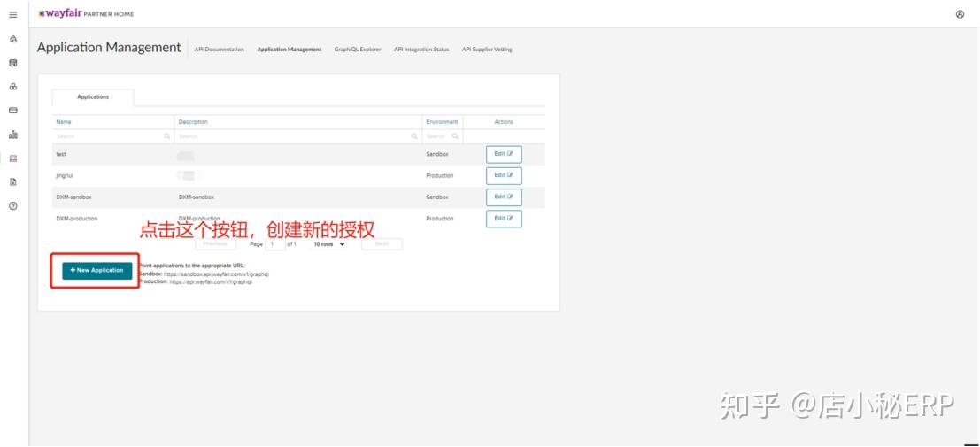Screen dimensions: 980x447
Task: Click the Wayfair Partner Home logo
Action: coord(86,14)
